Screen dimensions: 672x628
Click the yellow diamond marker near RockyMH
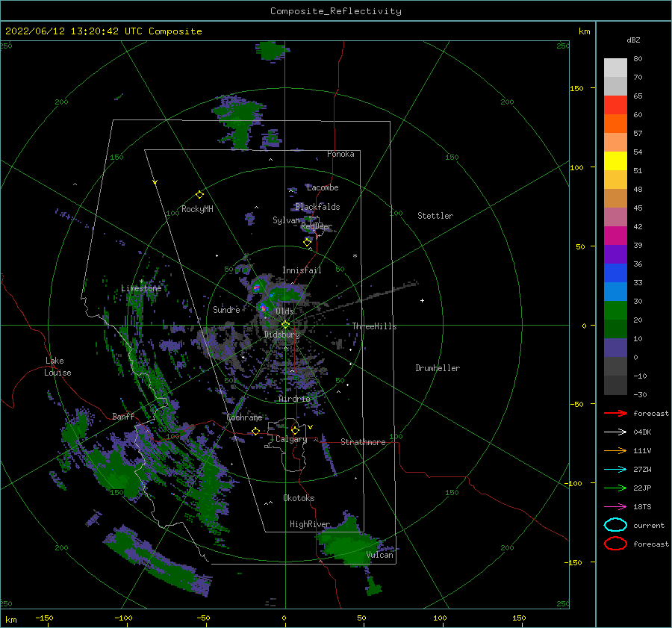click(x=199, y=195)
